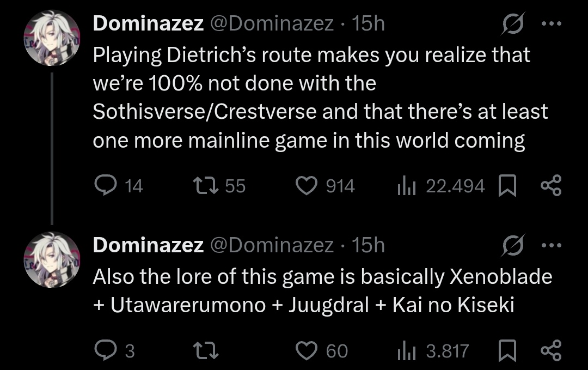The image size is (588, 370).
Task: Reply to the Xenoblade lore tweet
Action: coord(106,350)
